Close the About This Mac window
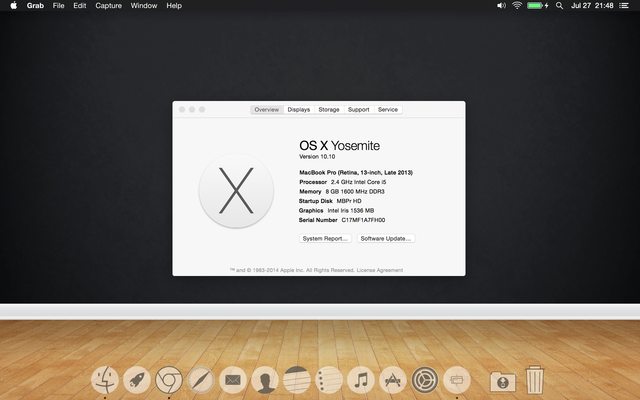Viewport: 640px width, 400px height. point(182,109)
